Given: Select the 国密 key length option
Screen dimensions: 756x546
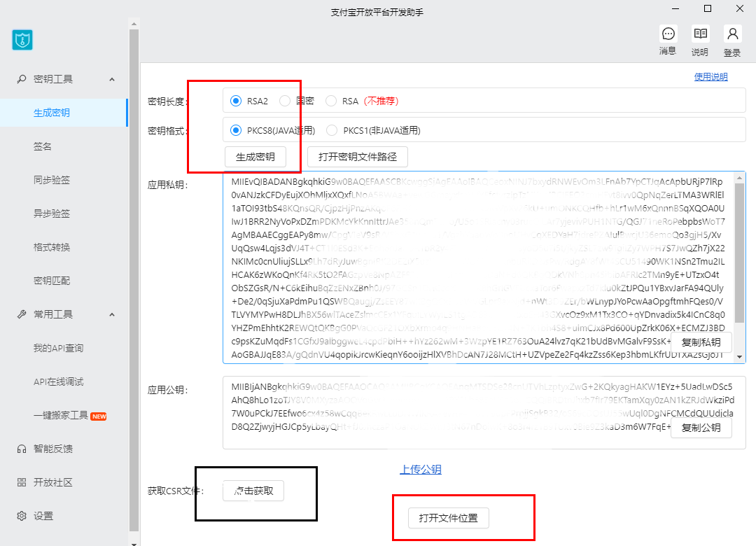Looking at the screenshot, I should (285, 101).
